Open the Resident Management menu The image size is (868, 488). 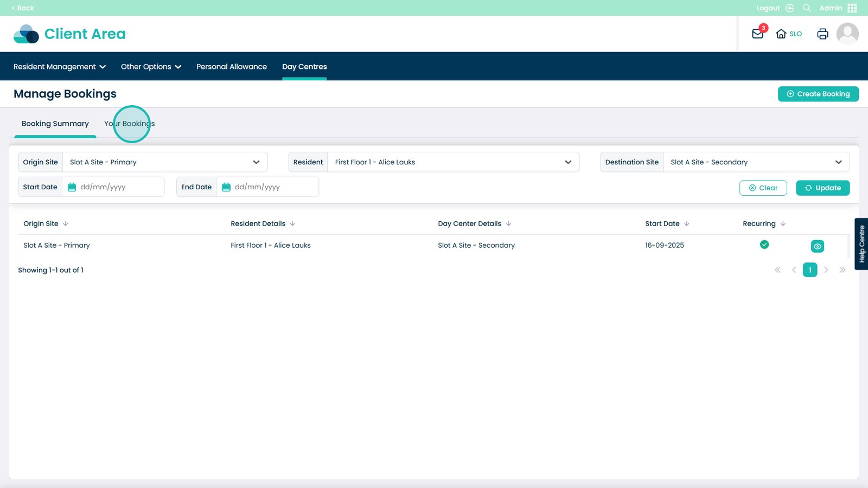coord(60,67)
